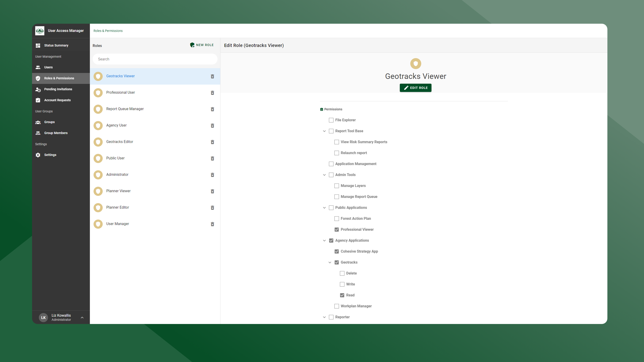Delete the Geotracks Editor role

point(212,142)
